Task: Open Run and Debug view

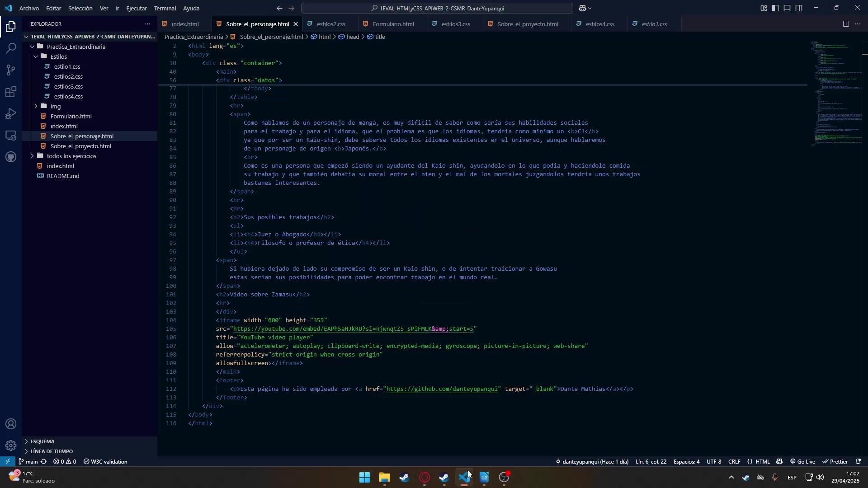Action: tap(11, 114)
